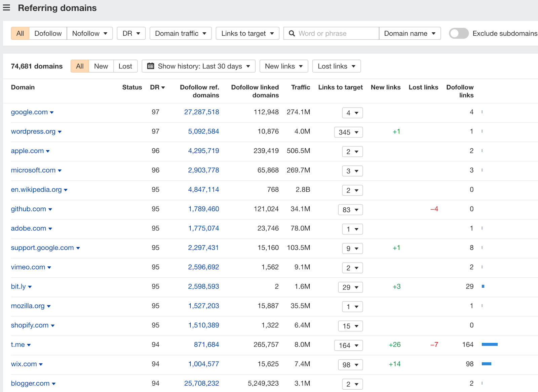
Task: Open the Nofollow dropdown filter
Action: click(90, 33)
